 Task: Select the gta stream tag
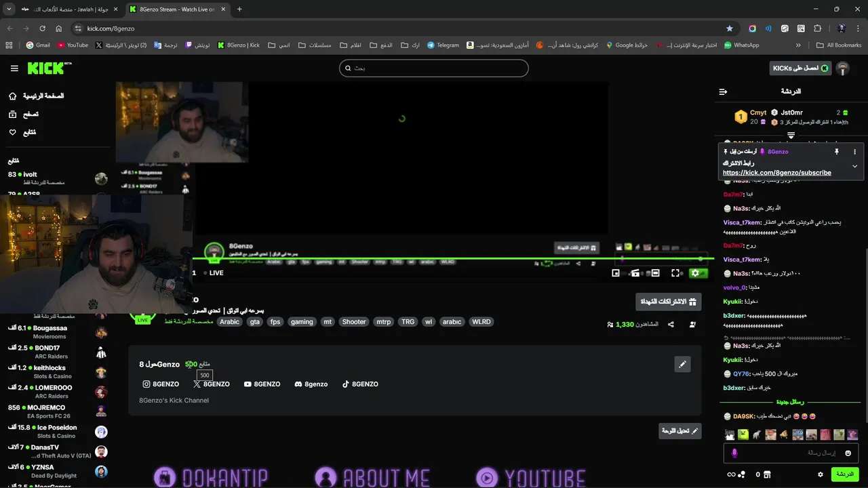pyautogui.click(x=255, y=322)
